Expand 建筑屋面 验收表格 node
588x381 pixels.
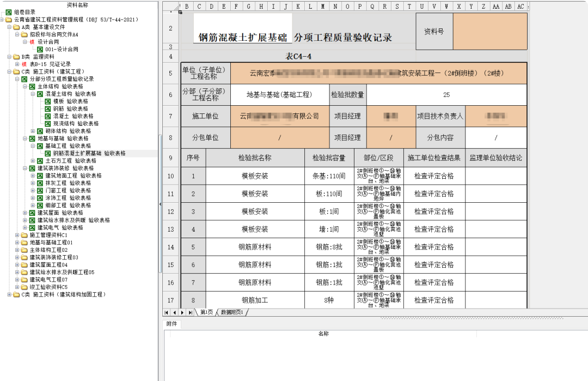coord(25,213)
